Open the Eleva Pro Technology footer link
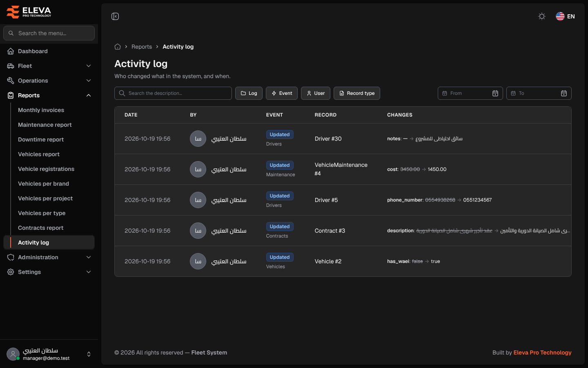 click(542, 352)
